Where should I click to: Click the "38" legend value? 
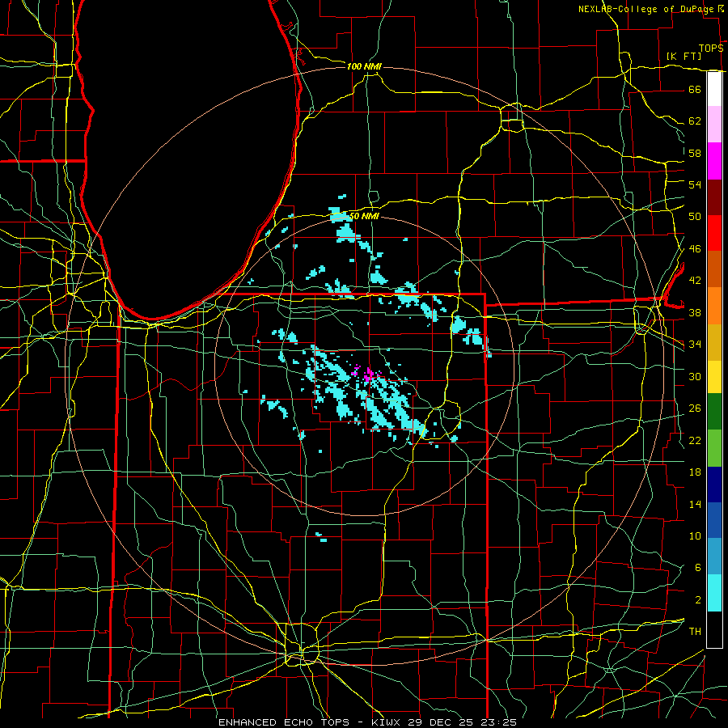click(695, 312)
